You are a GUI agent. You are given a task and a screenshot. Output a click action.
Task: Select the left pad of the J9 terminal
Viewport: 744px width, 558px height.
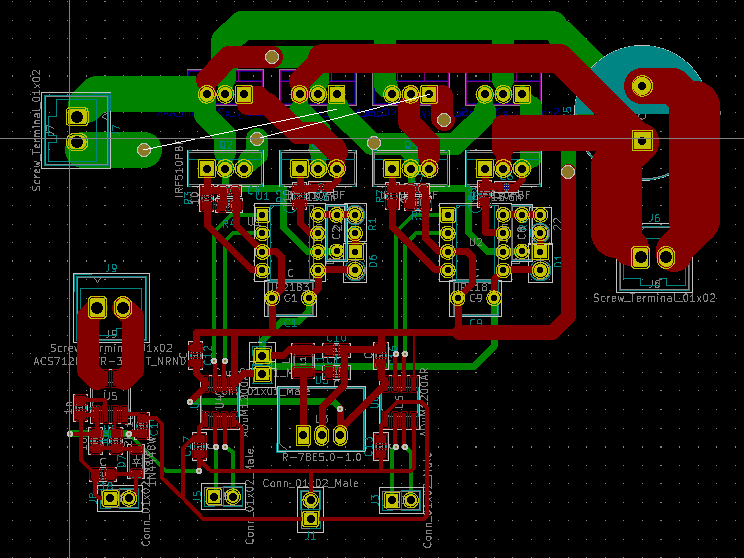coord(97,307)
